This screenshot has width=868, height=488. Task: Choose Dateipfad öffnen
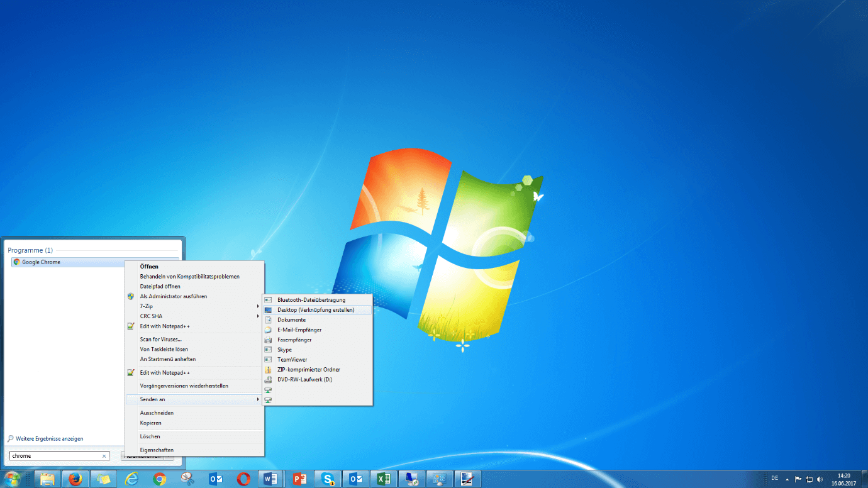point(194,287)
